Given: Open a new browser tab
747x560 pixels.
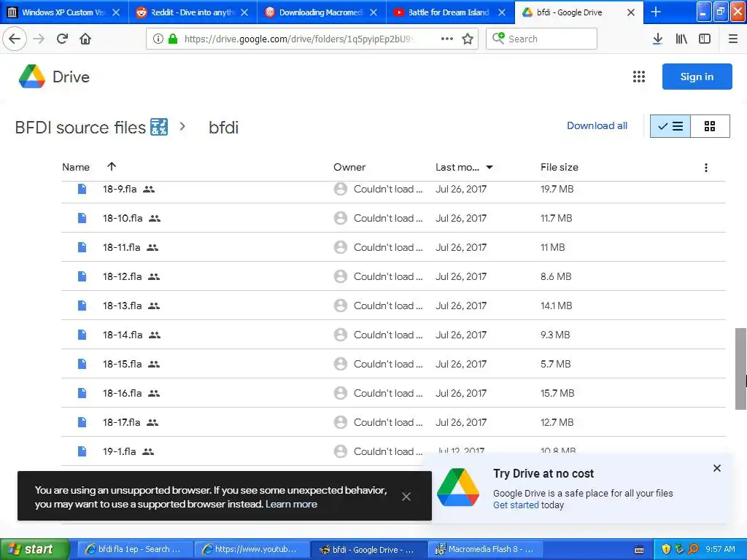Looking at the screenshot, I should point(656,12).
